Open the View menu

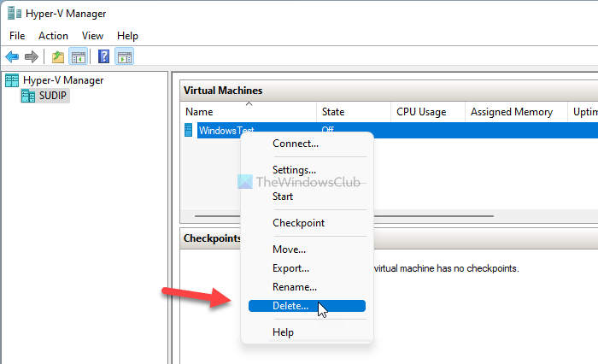pyautogui.click(x=92, y=36)
